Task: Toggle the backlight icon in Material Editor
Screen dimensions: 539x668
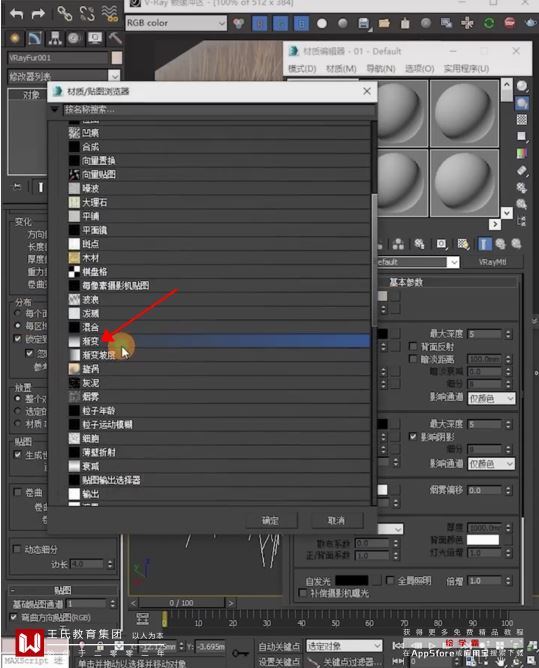Action: (x=522, y=103)
